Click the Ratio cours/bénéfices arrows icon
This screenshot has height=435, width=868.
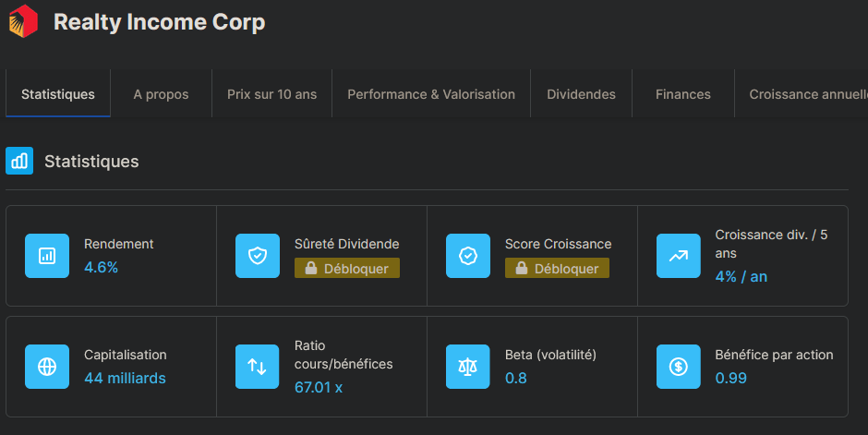tap(258, 367)
